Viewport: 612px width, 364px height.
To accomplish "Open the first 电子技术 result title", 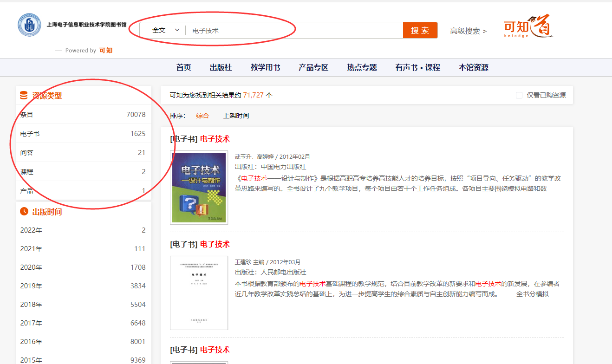I will pyautogui.click(x=215, y=139).
